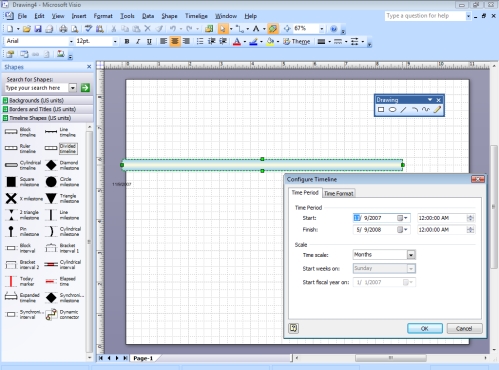The height and width of the screenshot is (370, 499).
Task: Click the Save icon in toolbar
Action: pos(38,29)
